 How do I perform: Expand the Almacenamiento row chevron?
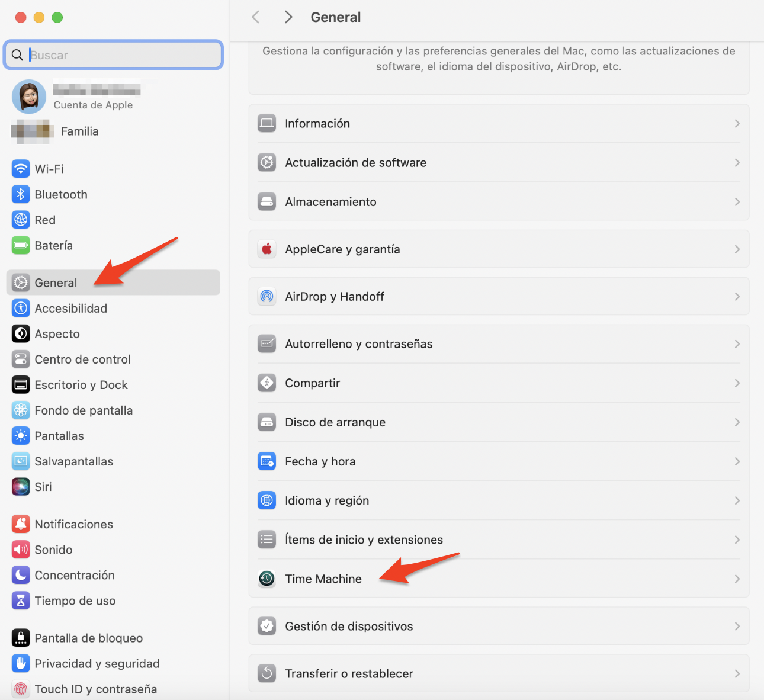click(x=737, y=201)
